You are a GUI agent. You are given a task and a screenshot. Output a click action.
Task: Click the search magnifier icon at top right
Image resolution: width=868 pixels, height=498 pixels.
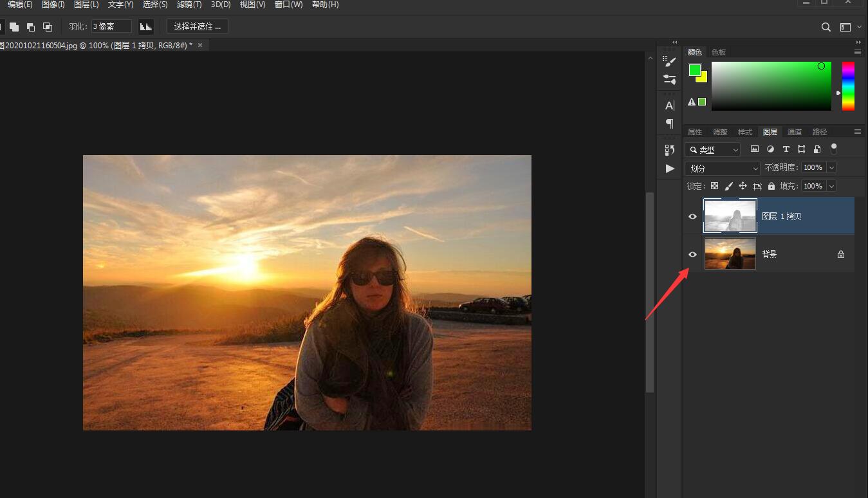826,27
